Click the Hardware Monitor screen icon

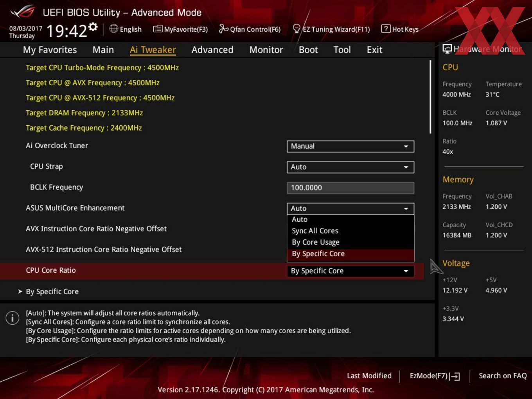(447, 49)
